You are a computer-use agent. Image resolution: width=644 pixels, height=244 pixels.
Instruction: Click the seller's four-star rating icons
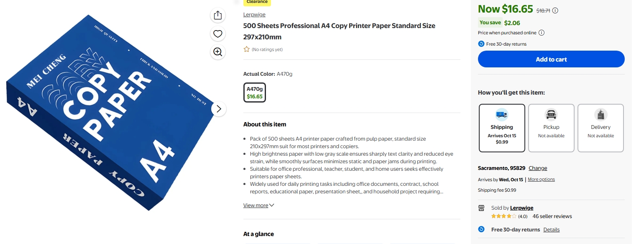point(504,216)
